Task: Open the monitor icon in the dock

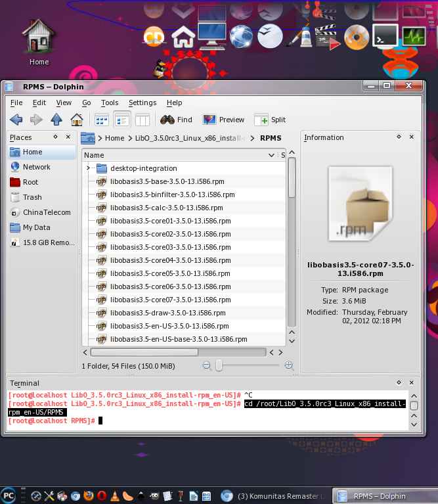Action: 211,36
